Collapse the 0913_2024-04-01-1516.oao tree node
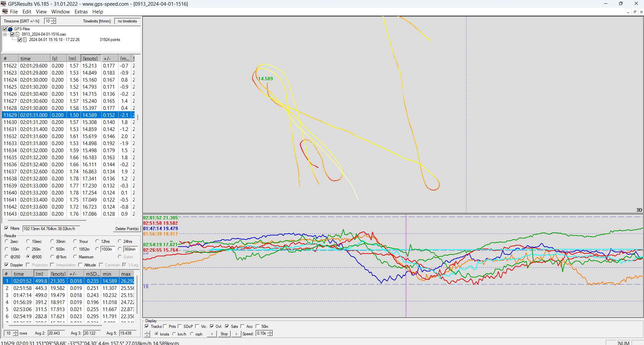The width and height of the screenshot is (644, 345). coord(5,34)
